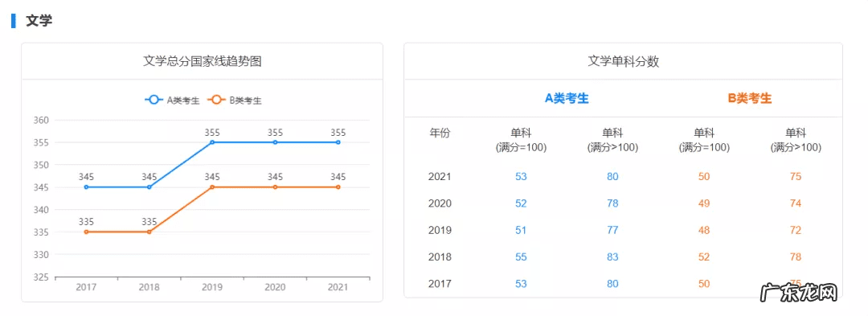The width and height of the screenshot is (868, 316).
Task: Click 2019 row B类 score 72
Action: click(796, 230)
